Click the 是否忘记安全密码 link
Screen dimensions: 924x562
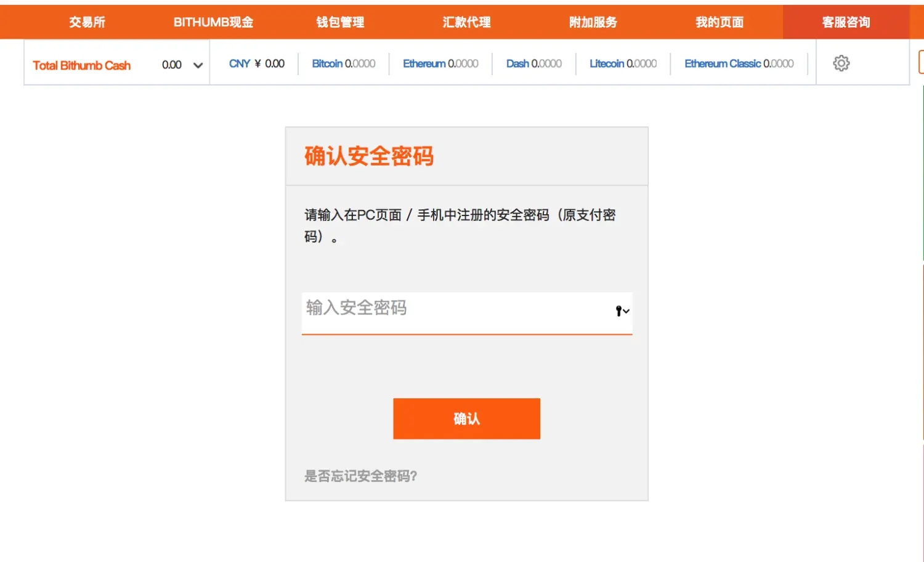pos(360,476)
